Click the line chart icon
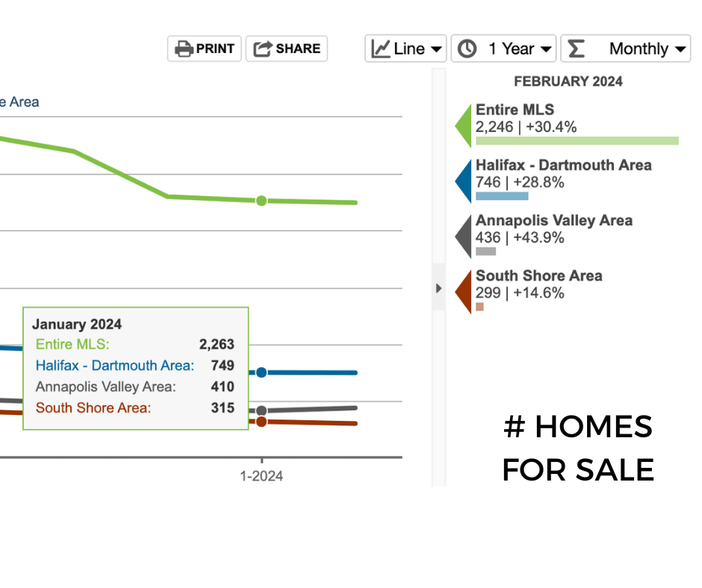This screenshot has height=588, width=702. tap(381, 49)
